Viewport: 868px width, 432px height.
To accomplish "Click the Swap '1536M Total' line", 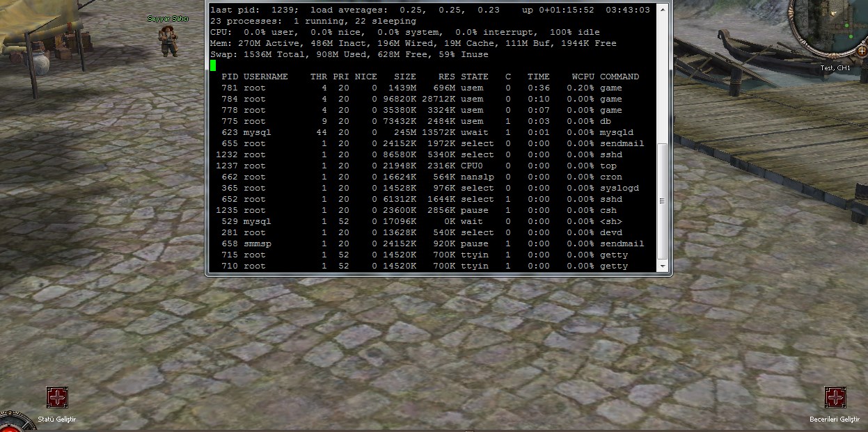I will click(349, 54).
